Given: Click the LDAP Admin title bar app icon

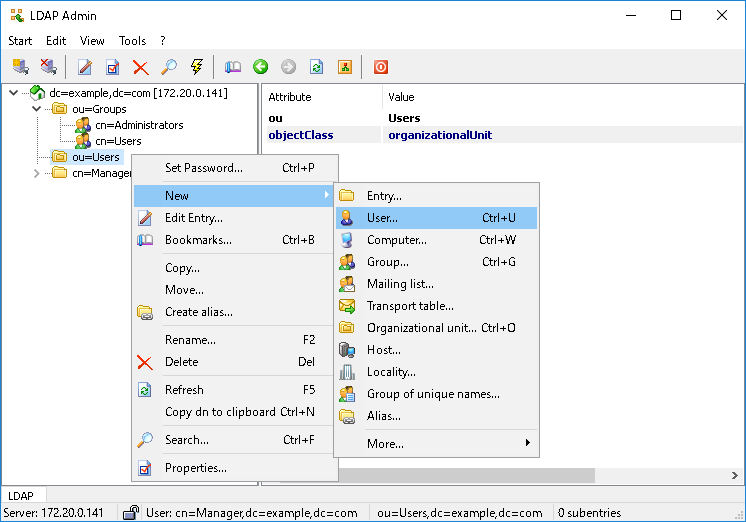Looking at the screenshot, I should [17, 16].
